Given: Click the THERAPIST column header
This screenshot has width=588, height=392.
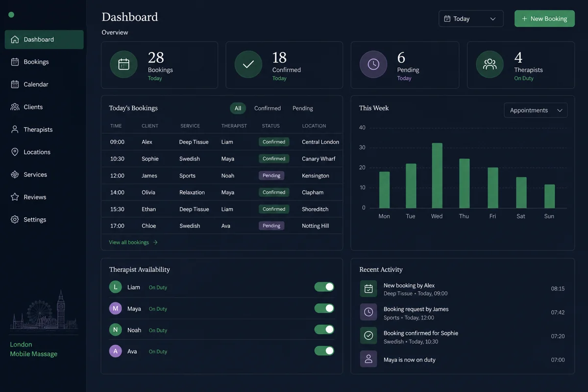Looking at the screenshot, I should pos(234,126).
